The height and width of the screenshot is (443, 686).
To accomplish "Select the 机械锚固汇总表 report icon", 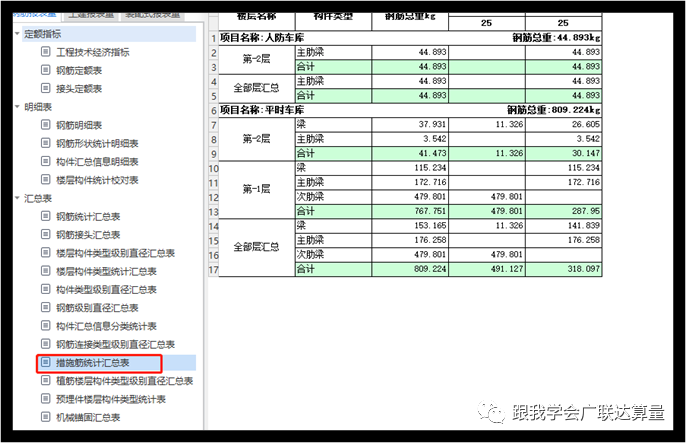I will click(x=46, y=417).
